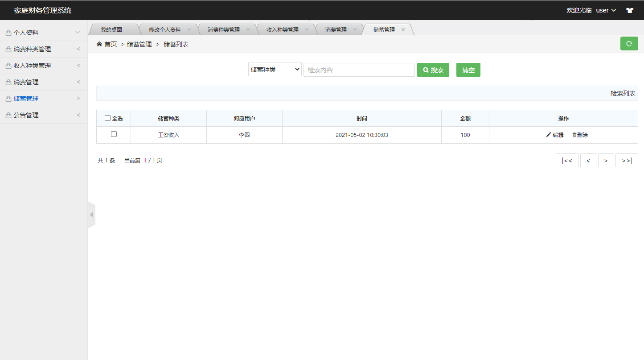Click the green refresh icon
Image resolution: width=644 pixels, height=360 pixels.
pos(629,44)
